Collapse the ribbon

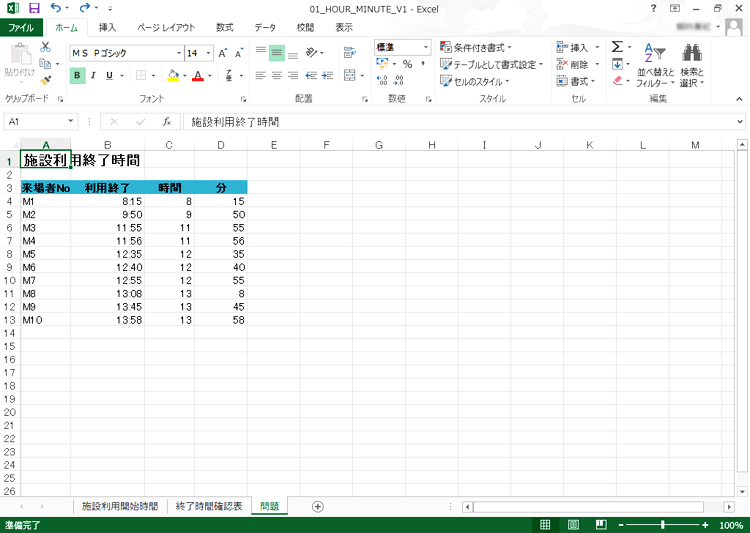point(739,99)
